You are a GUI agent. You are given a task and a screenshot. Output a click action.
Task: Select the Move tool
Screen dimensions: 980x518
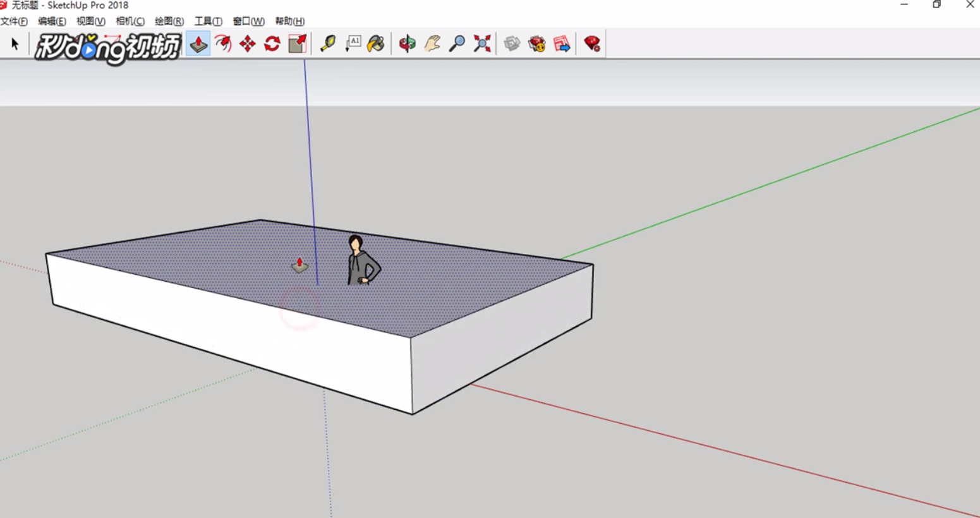(248, 44)
